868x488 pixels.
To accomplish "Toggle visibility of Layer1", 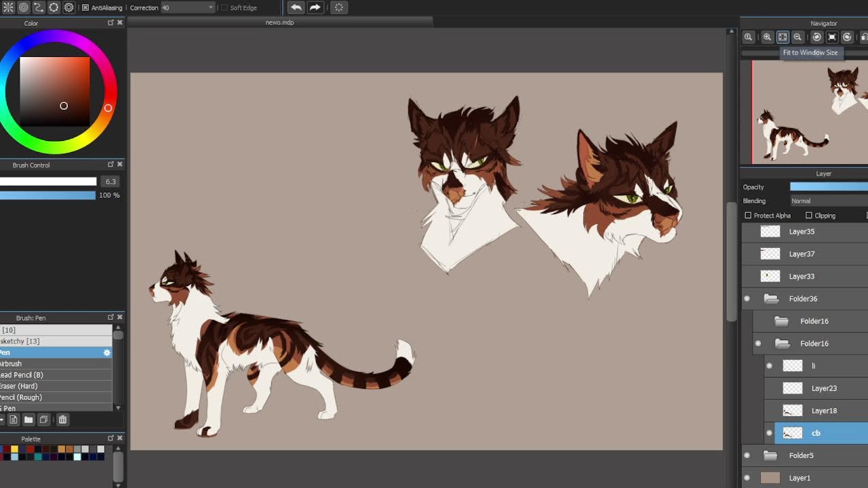I will pos(747,478).
